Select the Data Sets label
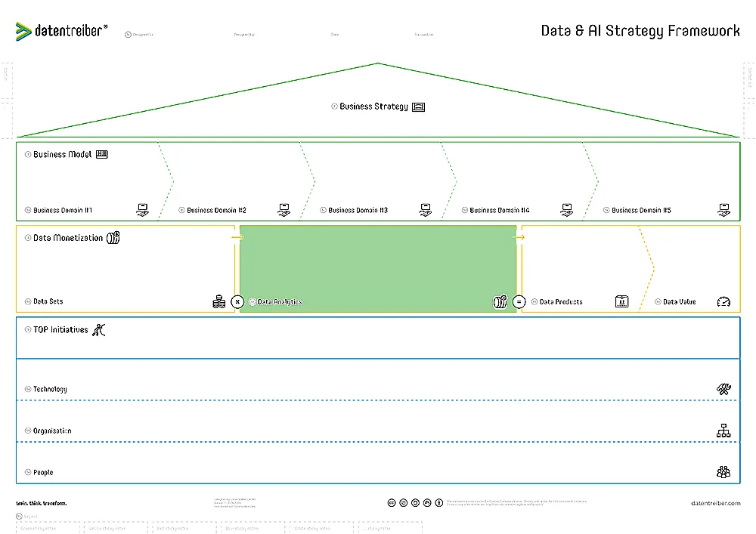 pos(48,301)
